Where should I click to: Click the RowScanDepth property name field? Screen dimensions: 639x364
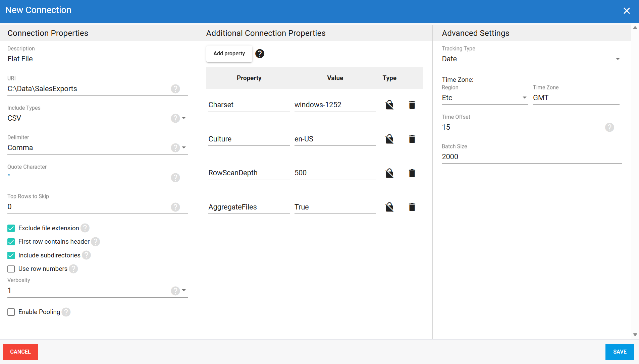click(x=249, y=173)
